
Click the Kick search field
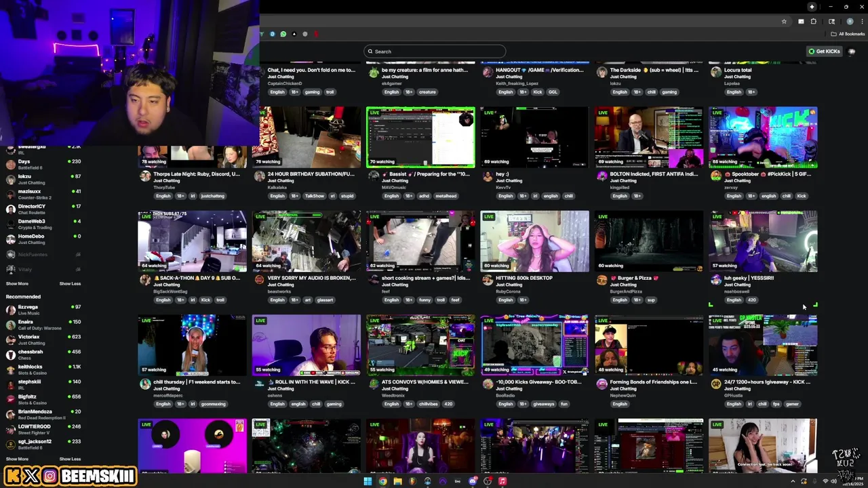pos(435,52)
